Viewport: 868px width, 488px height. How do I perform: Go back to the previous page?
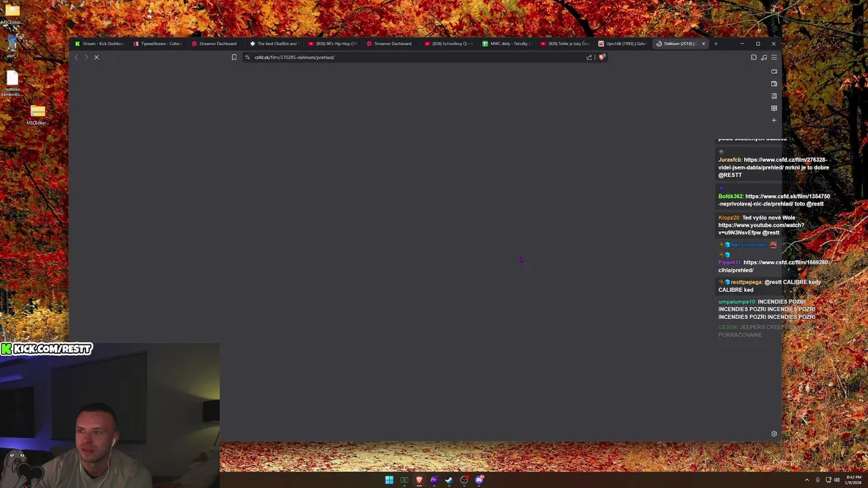point(76,57)
